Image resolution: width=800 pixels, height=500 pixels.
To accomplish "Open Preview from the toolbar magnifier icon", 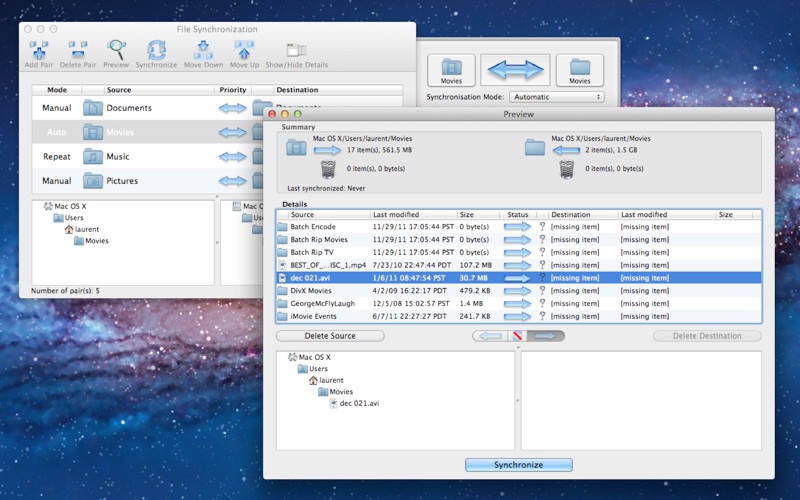I will 116,50.
